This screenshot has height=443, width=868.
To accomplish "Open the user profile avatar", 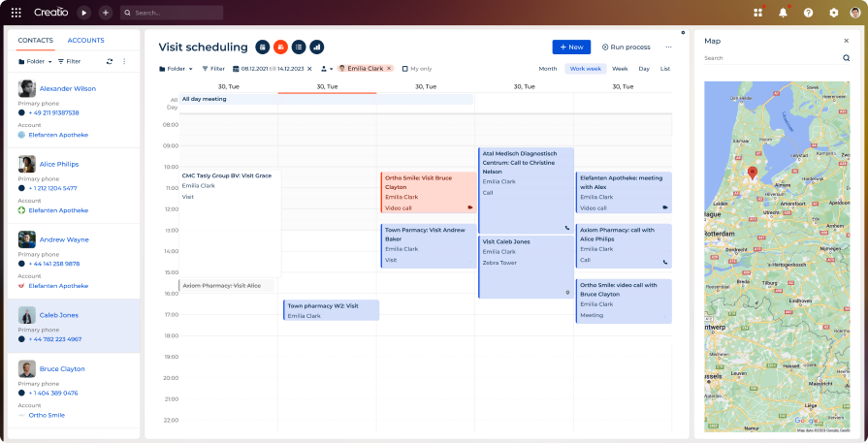I will 855,13.
